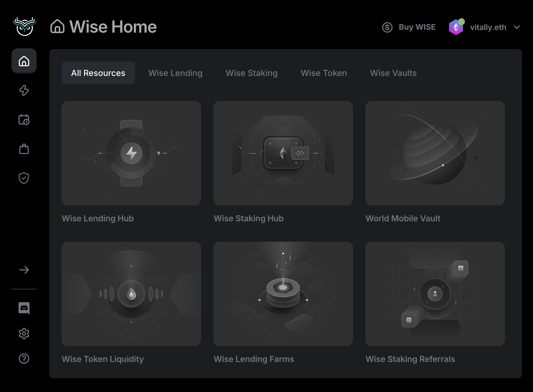
Task: Open the shopping bag sidebar icon
Action: [24, 149]
